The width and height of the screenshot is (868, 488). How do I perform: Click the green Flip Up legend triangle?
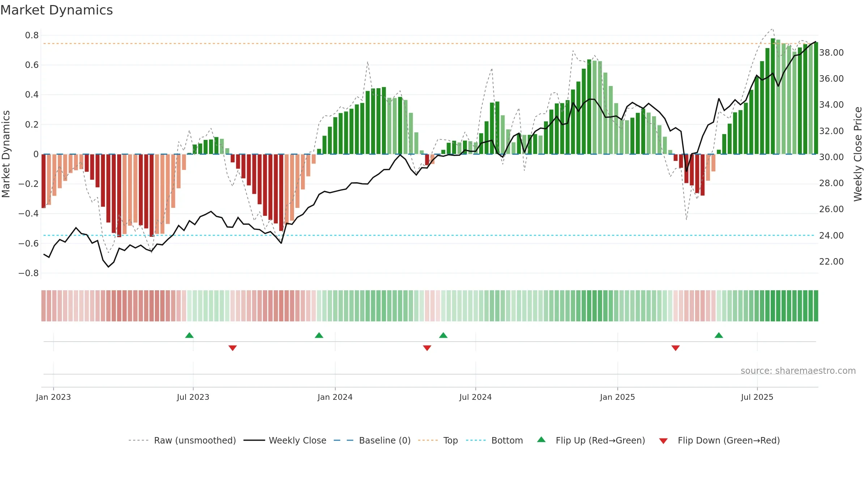click(541, 440)
